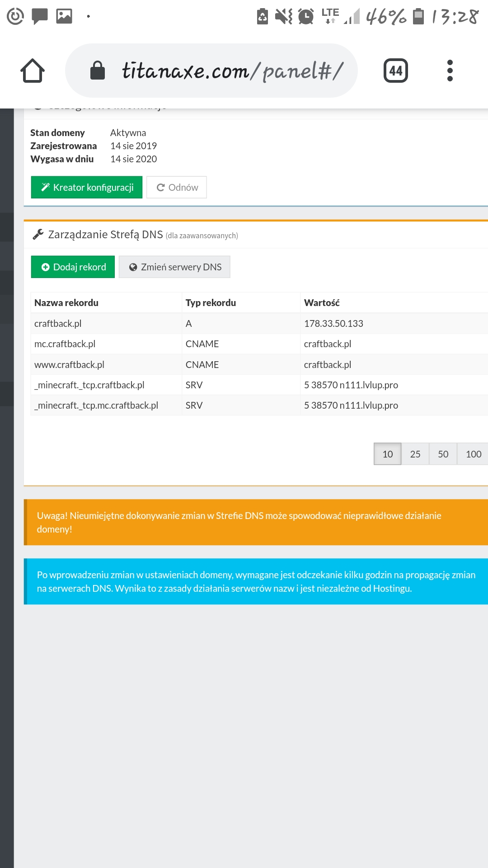Tap the browser home icon

[x=33, y=71]
